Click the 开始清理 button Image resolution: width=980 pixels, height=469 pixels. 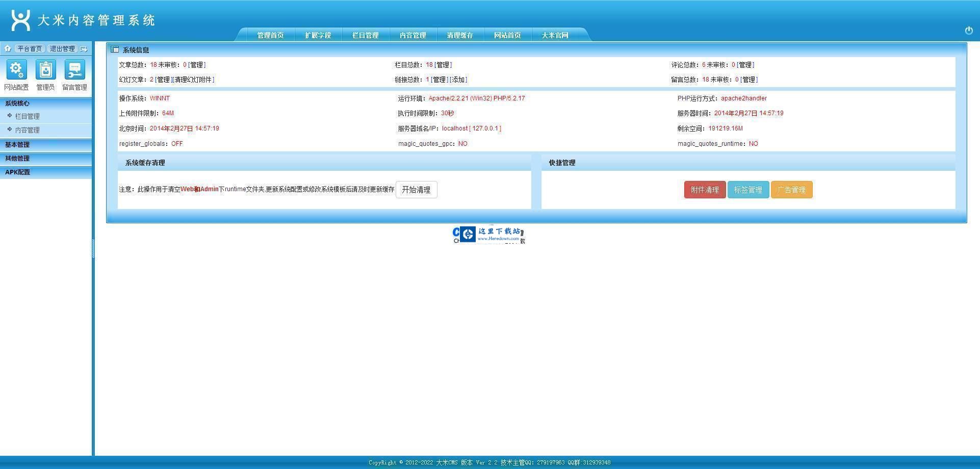point(416,189)
